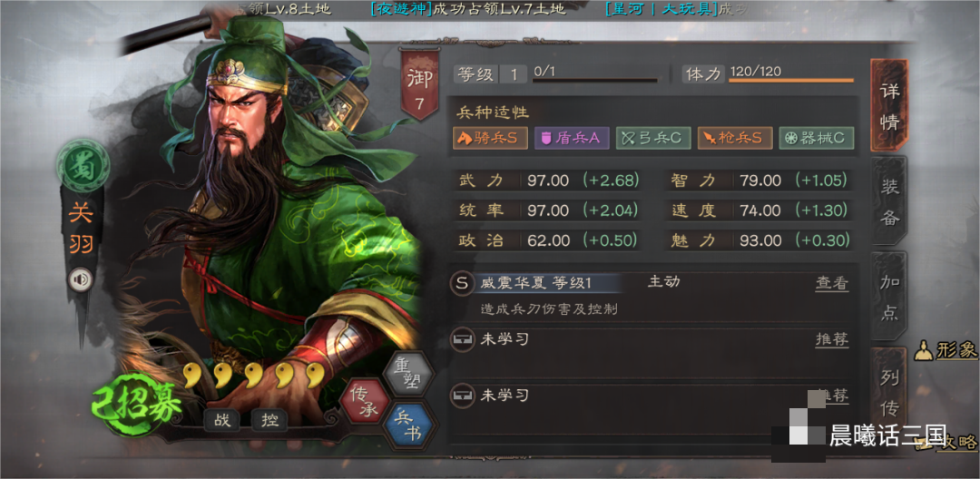Open the 兵书 blue hexagon icon
The width and height of the screenshot is (980, 479).
click(x=408, y=425)
